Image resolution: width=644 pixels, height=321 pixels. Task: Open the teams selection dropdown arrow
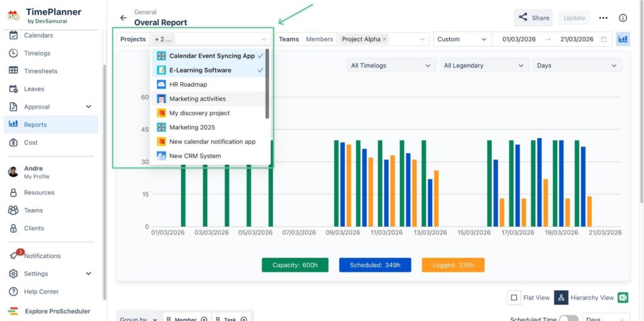coord(422,40)
